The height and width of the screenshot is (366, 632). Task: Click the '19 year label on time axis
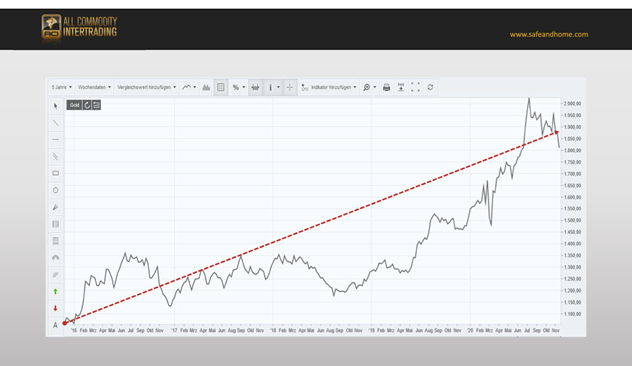[x=372, y=331]
